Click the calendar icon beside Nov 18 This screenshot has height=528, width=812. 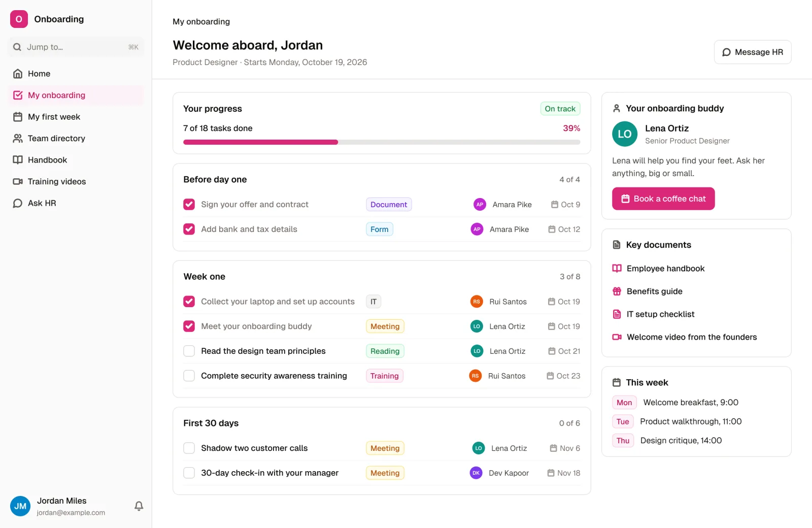(551, 473)
